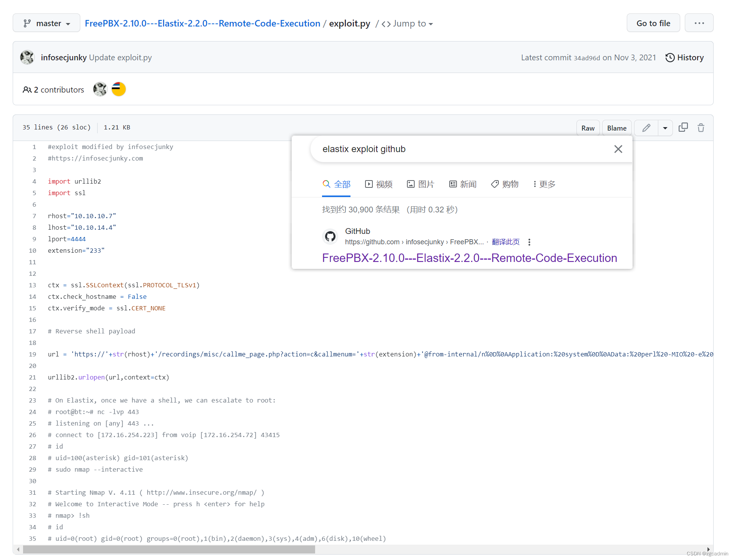Clear the search with the X icon
The width and height of the screenshot is (734, 560).
(618, 149)
